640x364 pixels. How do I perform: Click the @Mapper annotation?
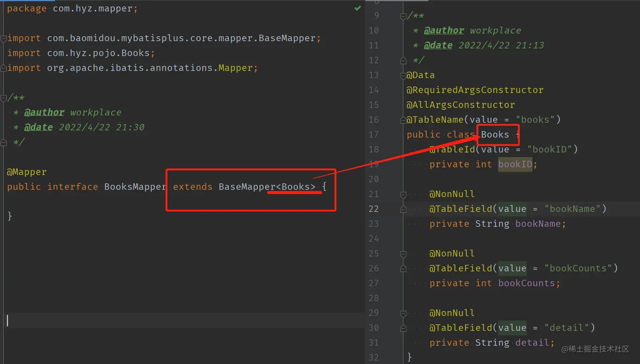pyautogui.click(x=27, y=172)
